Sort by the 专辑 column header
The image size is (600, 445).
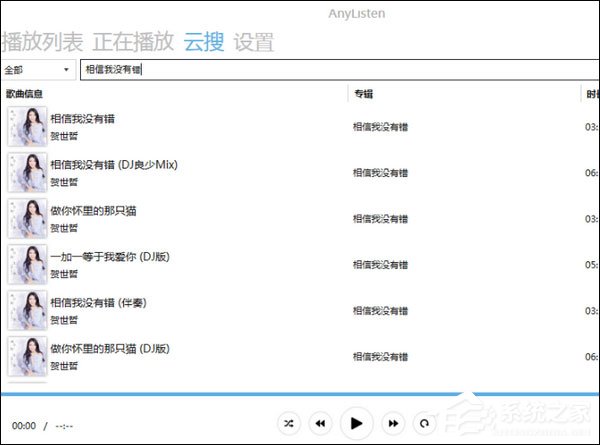[363, 94]
